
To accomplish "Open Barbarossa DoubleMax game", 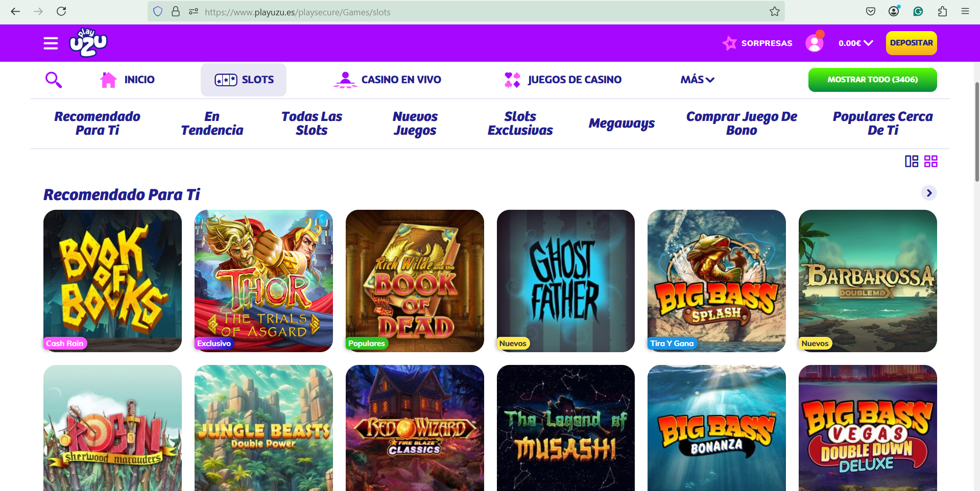I will (868, 281).
